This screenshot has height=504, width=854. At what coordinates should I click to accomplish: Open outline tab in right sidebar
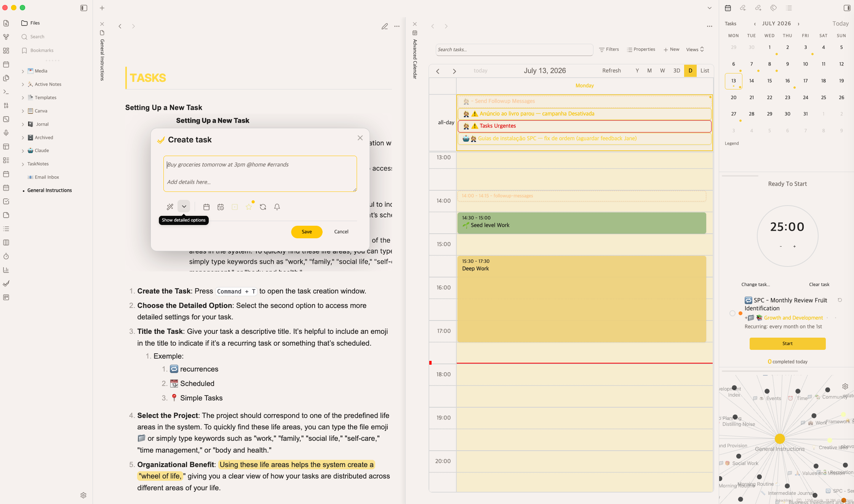point(788,8)
